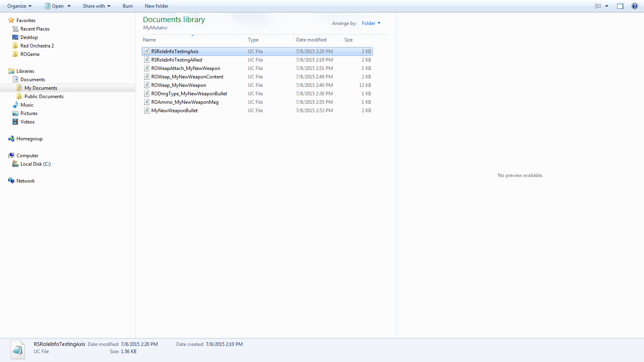Screen dimensions: 644x362
Task: Open the ROGame favorite folder
Action: tap(30, 54)
